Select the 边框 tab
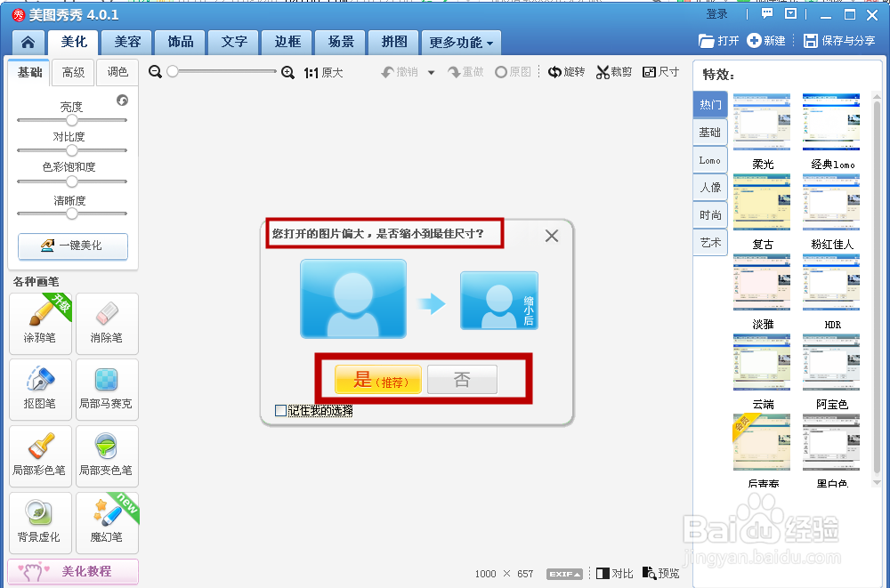Image resolution: width=890 pixels, height=588 pixels. 287,42
